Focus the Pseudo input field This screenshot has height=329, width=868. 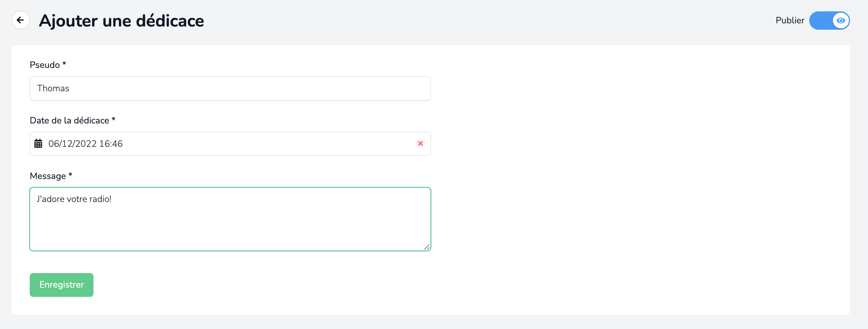tap(230, 88)
